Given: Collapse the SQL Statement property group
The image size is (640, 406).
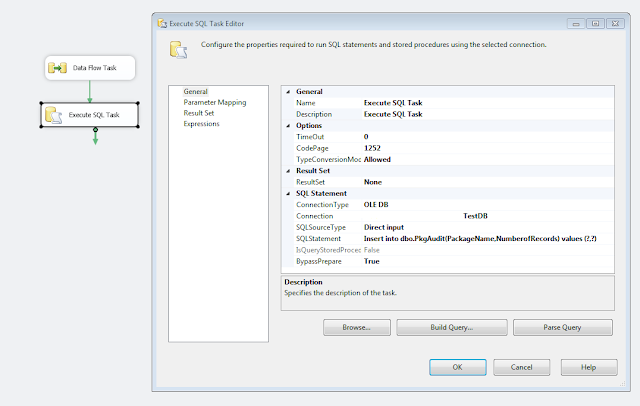Looking at the screenshot, I should [288, 193].
